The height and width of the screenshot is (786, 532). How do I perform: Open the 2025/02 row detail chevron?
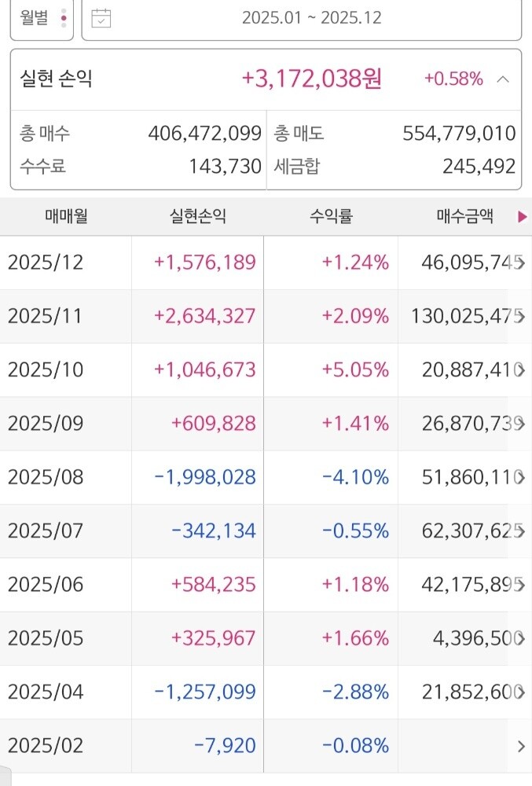click(522, 746)
